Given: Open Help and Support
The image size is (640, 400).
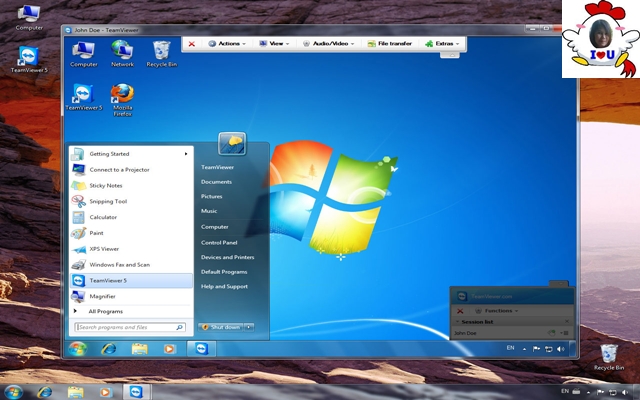Looking at the screenshot, I should pos(224,287).
